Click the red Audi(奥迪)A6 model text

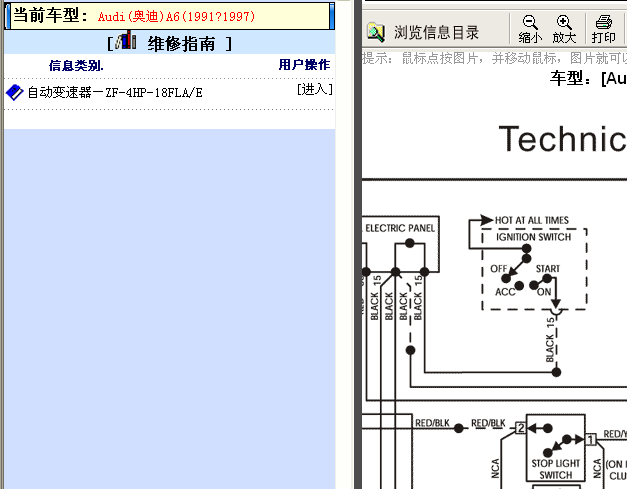point(176,16)
